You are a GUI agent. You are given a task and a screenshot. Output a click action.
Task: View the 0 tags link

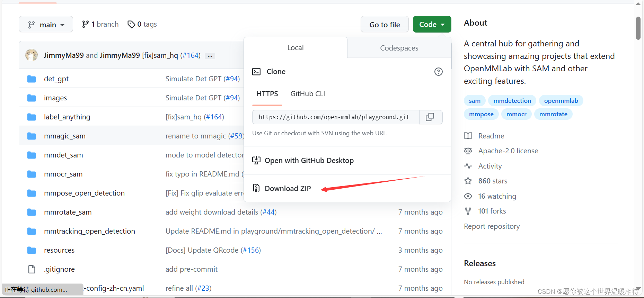click(x=142, y=24)
